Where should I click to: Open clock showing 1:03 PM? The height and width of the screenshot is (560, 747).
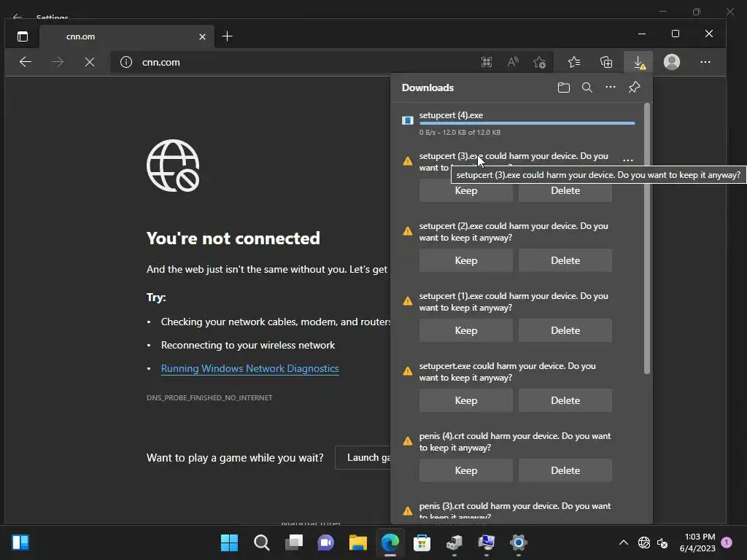point(697,542)
